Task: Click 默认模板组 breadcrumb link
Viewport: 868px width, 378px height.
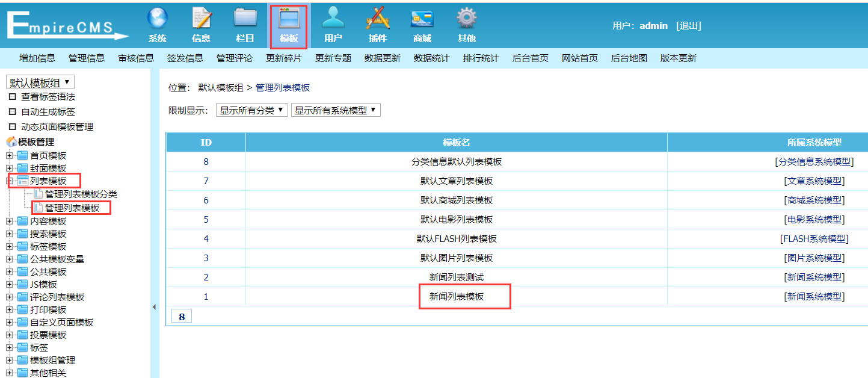Action: click(x=221, y=87)
